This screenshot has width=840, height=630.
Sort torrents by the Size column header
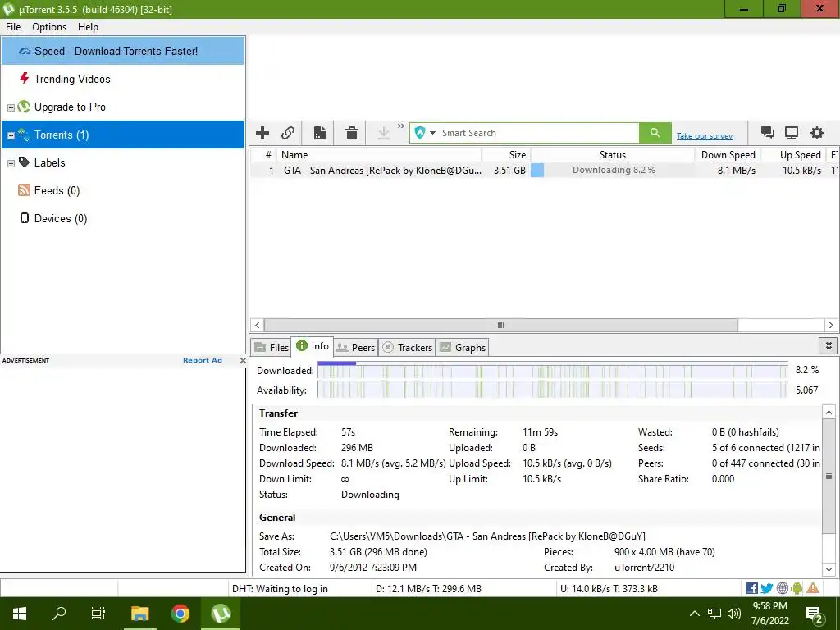click(x=506, y=155)
